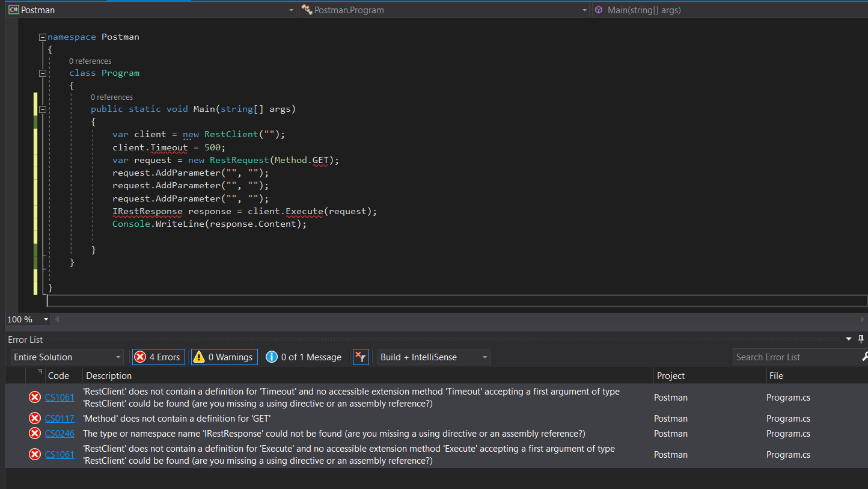Toggle the 0 Warnings filter
The image size is (868, 489).
coord(224,357)
